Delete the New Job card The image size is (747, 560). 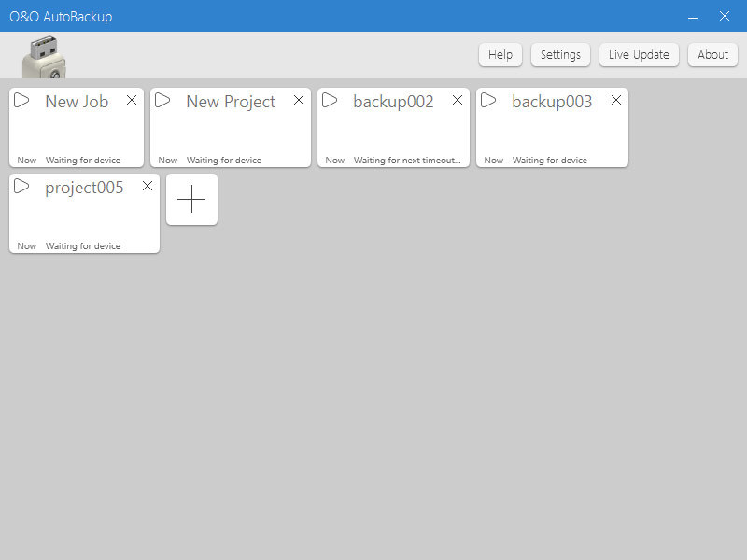point(132,100)
